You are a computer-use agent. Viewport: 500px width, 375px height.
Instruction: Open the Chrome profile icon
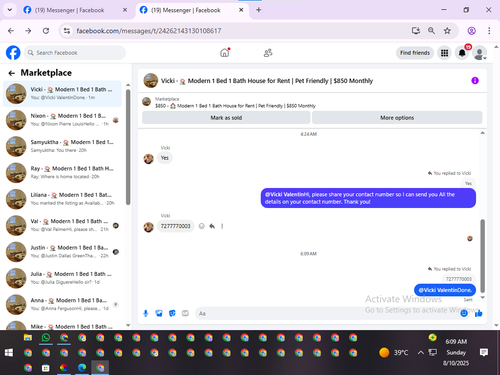tap(471, 31)
